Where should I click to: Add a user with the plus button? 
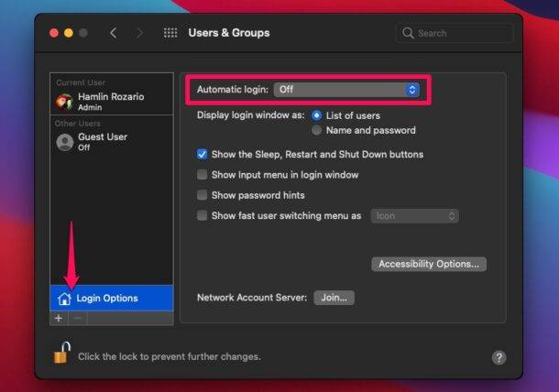59,318
